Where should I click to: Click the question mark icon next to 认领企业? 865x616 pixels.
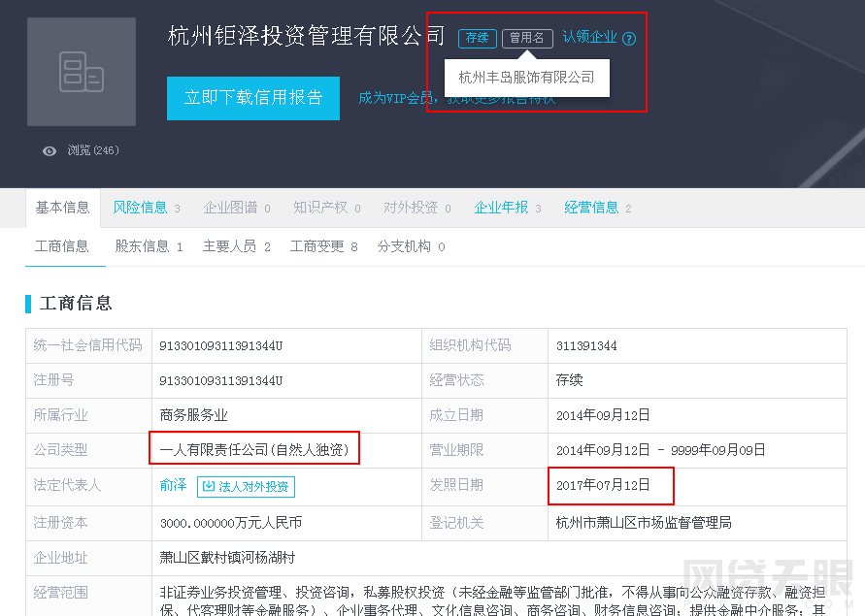[629, 39]
